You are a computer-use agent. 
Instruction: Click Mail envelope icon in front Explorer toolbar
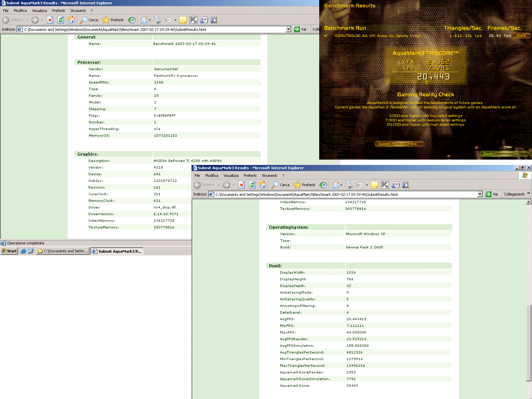[x=336, y=185]
